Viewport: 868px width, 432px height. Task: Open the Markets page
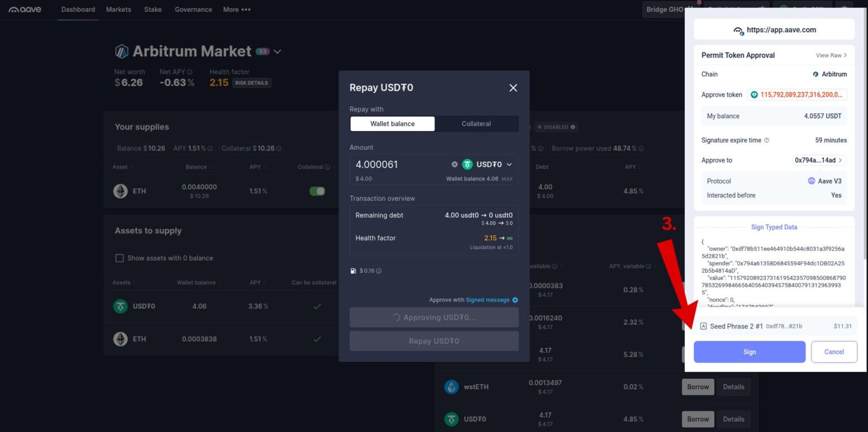click(x=119, y=10)
